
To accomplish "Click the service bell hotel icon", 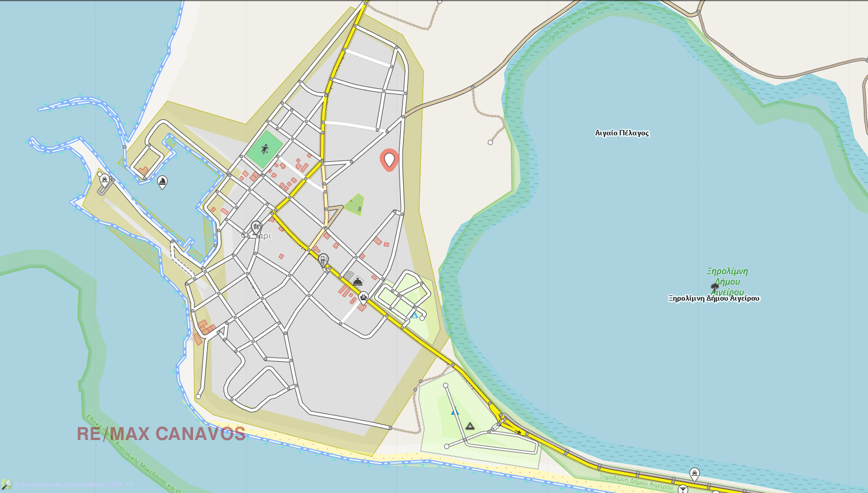I will (357, 282).
